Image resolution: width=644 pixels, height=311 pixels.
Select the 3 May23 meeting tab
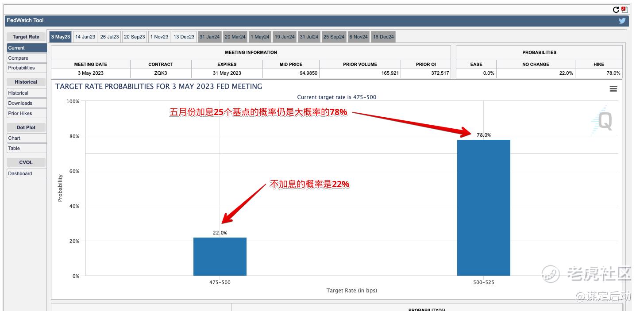click(x=60, y=37)
